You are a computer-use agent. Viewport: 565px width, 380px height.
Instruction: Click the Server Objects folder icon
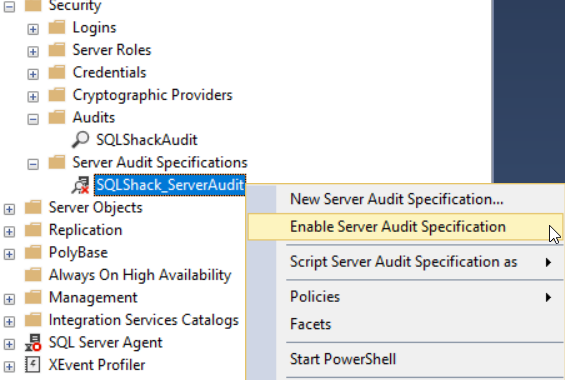(x=33, y=207)
